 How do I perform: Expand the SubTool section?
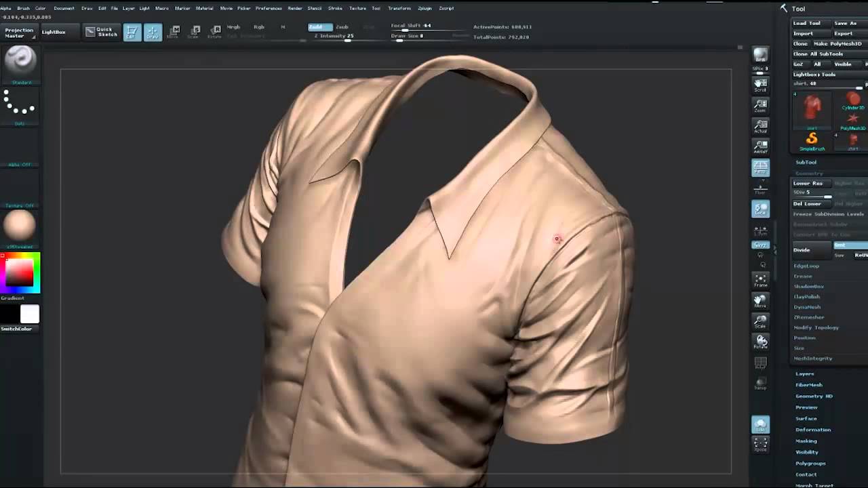[x=806, y=162]
